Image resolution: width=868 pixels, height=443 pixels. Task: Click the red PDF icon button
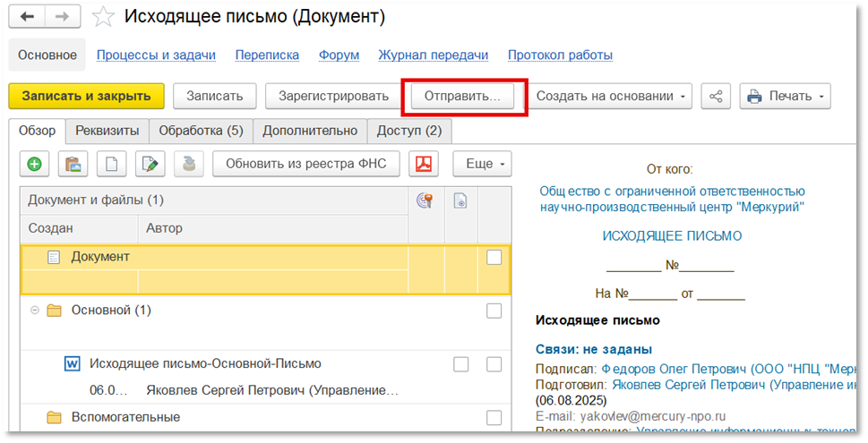(424, 164)
